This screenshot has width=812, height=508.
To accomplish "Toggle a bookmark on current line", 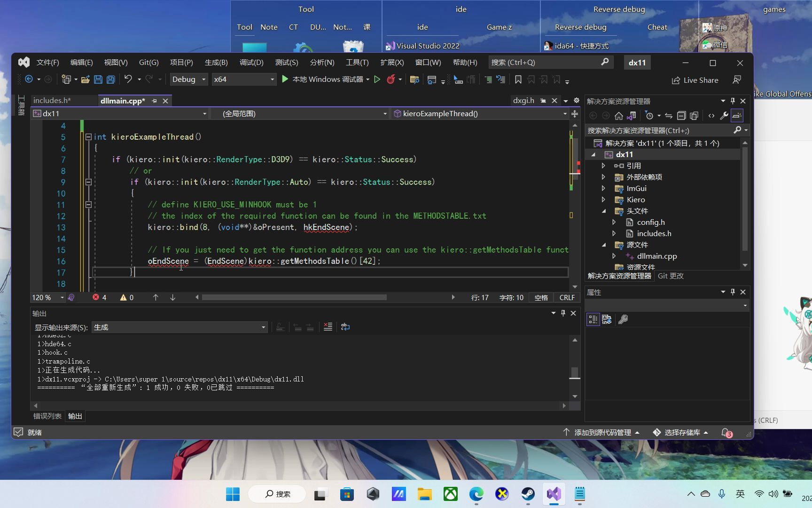I will click(x=518, y=79).
